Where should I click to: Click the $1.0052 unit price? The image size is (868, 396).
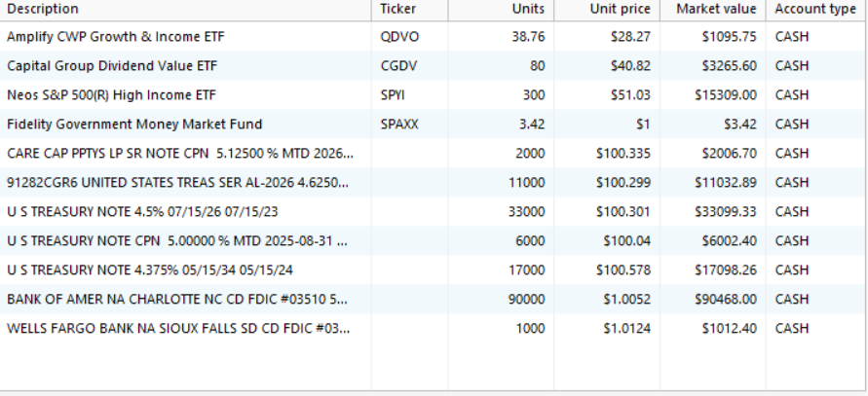pyautogui.click(x=627, y=300)
